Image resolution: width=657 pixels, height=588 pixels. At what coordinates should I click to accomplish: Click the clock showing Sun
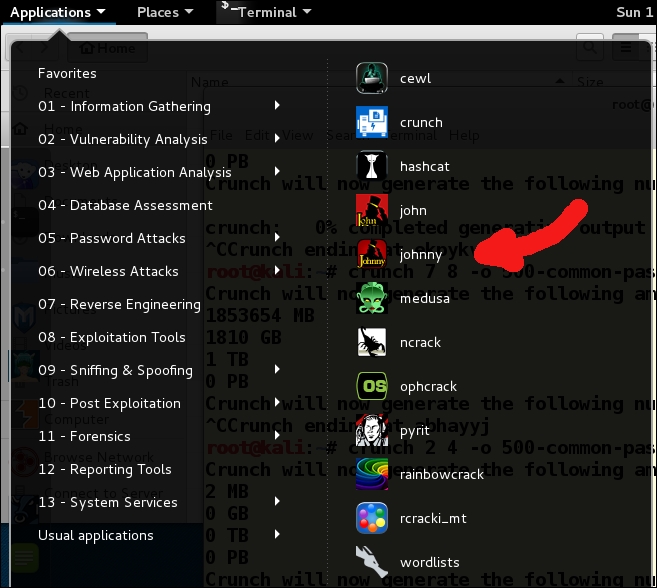635,12
